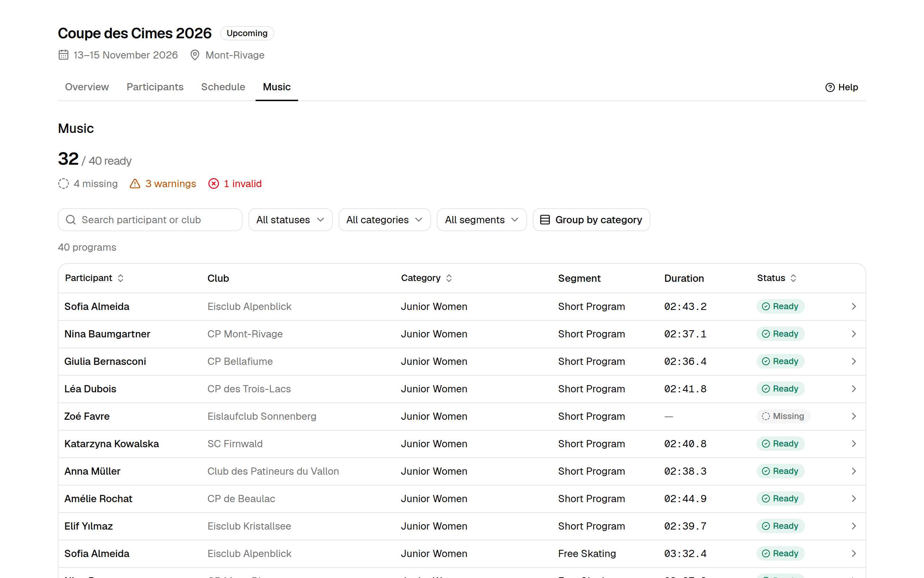The image size is (924, 578).
Task: Click the chevron on Amélie Rochat row
Action: [854, 499]
